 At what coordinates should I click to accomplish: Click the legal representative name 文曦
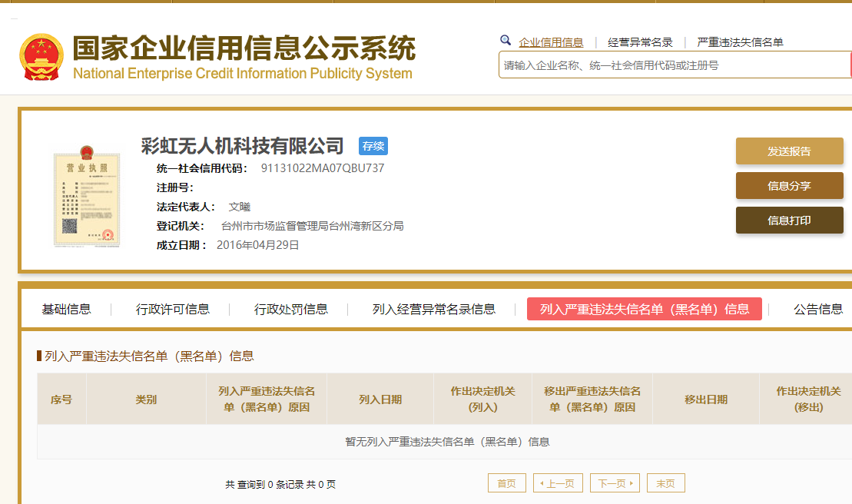point(239,207)
